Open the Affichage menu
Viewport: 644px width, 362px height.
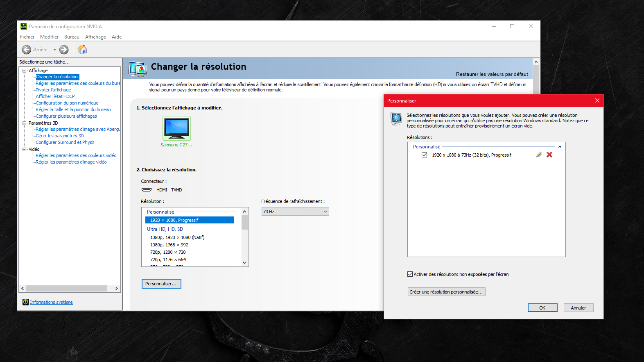[95, 37]
